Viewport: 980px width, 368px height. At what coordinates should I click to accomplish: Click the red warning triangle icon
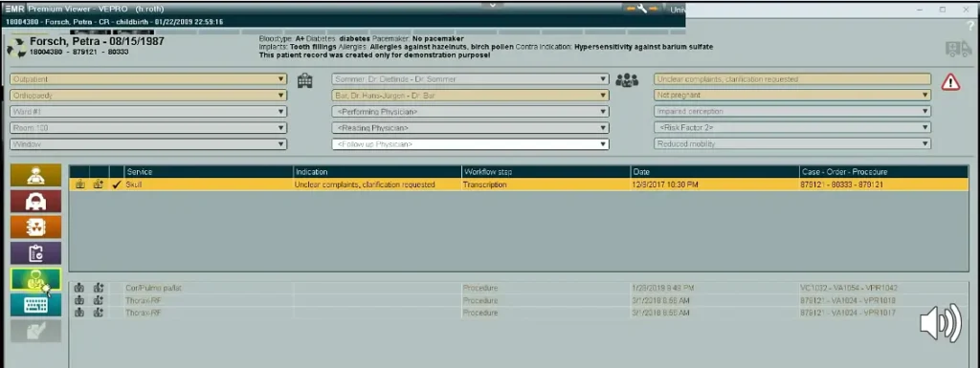coord(950,81)
